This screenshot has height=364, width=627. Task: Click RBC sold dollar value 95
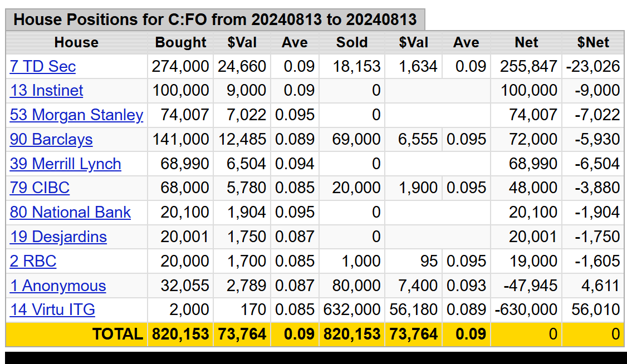[429, 261]
